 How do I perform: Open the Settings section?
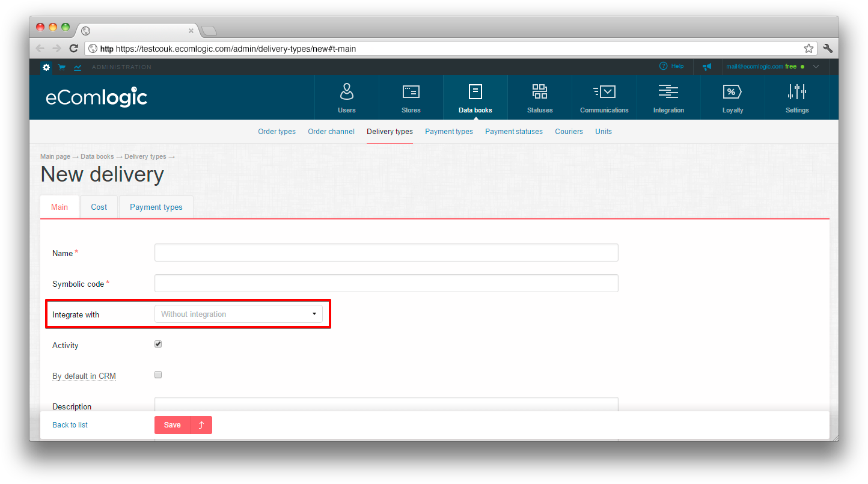pos(797,97)
